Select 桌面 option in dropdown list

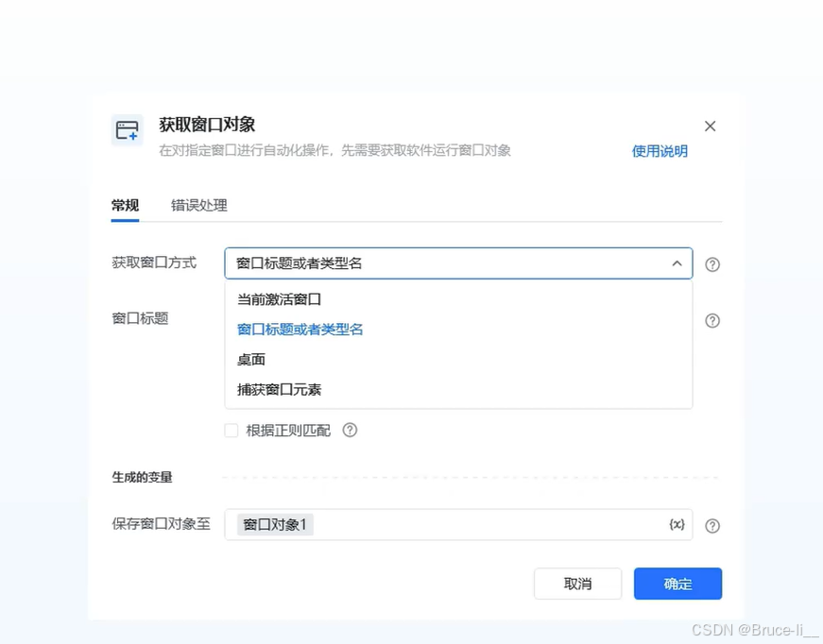458,360
